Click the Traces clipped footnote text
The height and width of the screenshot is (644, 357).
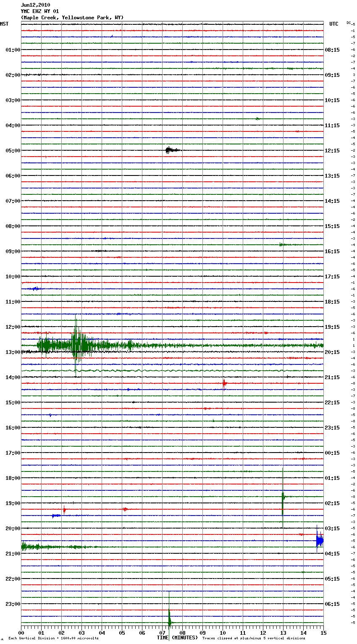click(254, 639)
